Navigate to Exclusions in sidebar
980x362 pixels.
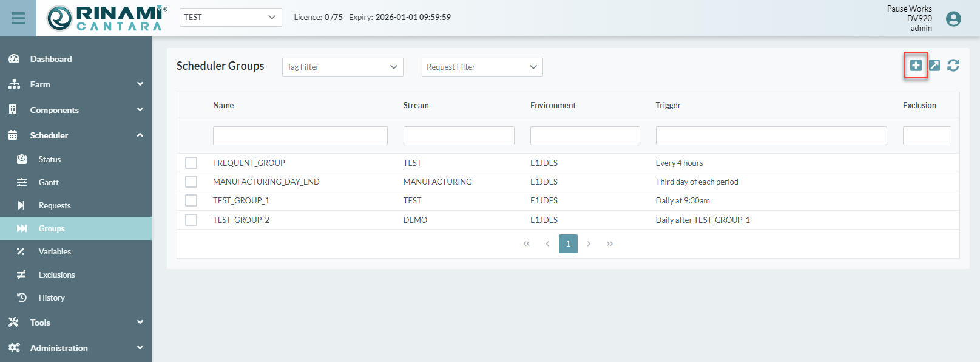pyautogui.click(x=56, y=275)
